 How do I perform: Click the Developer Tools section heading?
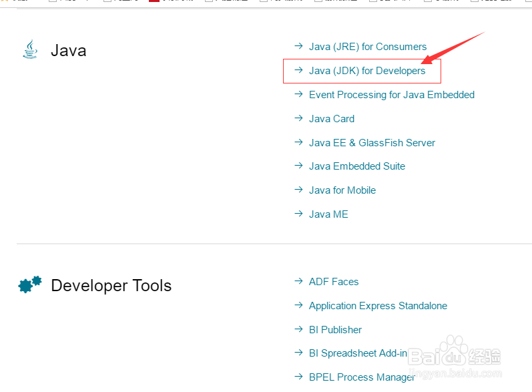(111, 286)
